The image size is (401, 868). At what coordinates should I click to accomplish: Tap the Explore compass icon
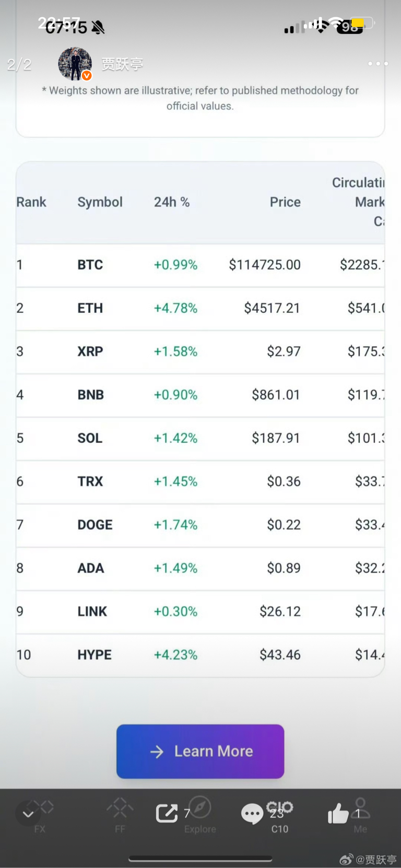point(199,807)
